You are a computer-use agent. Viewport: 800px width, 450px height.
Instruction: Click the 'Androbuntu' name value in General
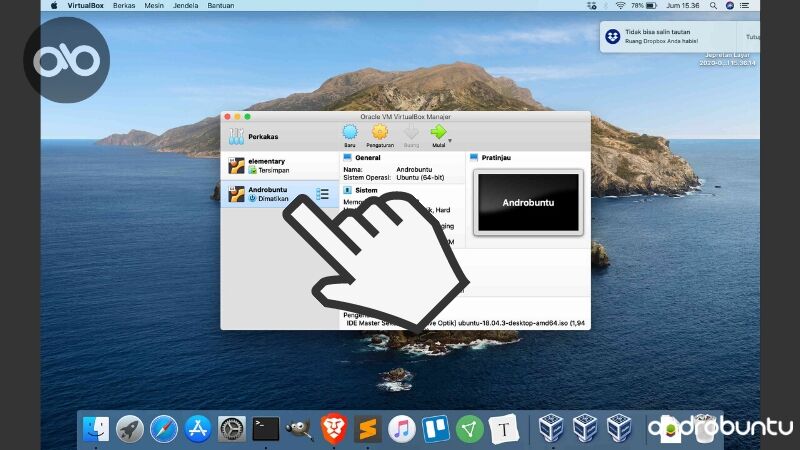point(414,169)
